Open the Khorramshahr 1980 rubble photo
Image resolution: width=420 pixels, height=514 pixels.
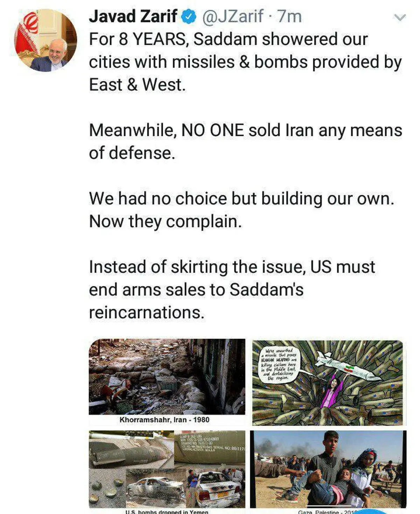[x=167, y=376]
